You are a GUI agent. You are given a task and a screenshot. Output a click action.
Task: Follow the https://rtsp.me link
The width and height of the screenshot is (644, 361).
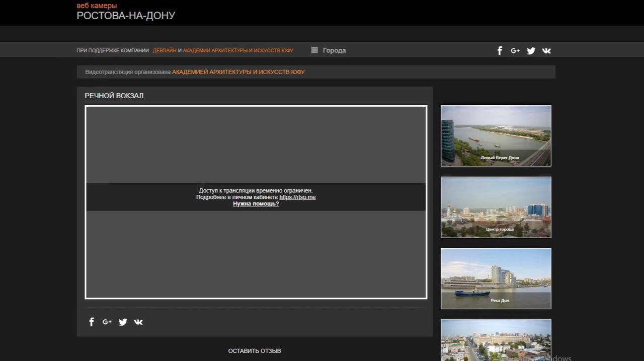pos(297,197)
